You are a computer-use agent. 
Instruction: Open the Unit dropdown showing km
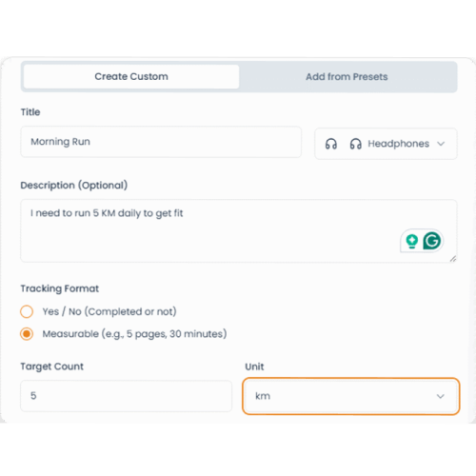(351, 396)
